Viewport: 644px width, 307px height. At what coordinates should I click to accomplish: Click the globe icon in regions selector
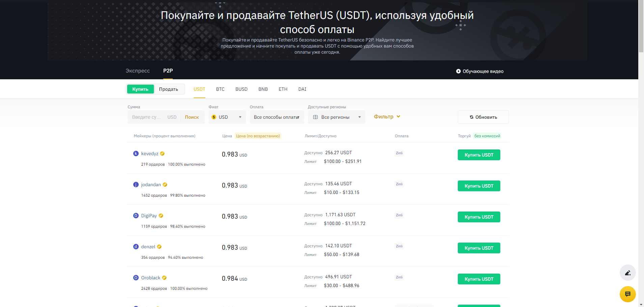315,117
